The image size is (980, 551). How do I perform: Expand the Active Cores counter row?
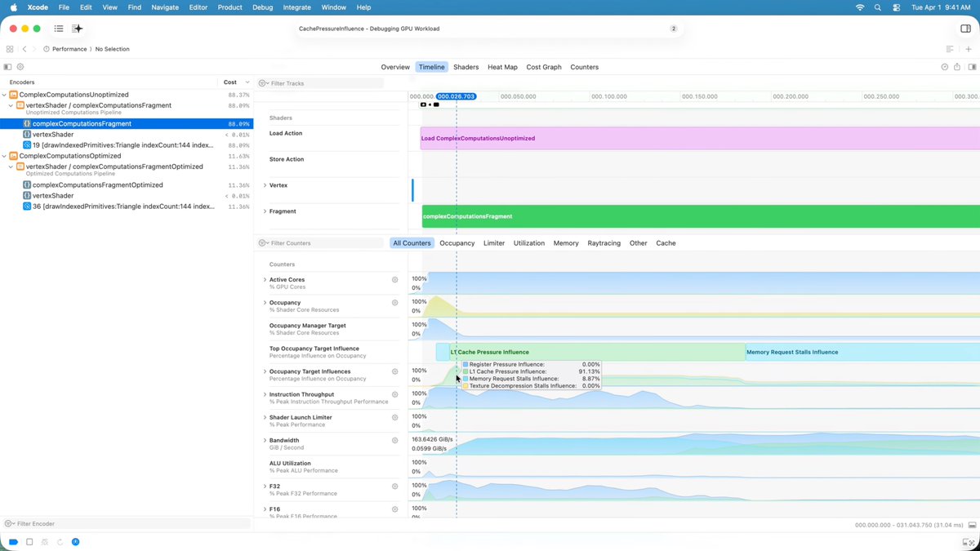(265, 280)
